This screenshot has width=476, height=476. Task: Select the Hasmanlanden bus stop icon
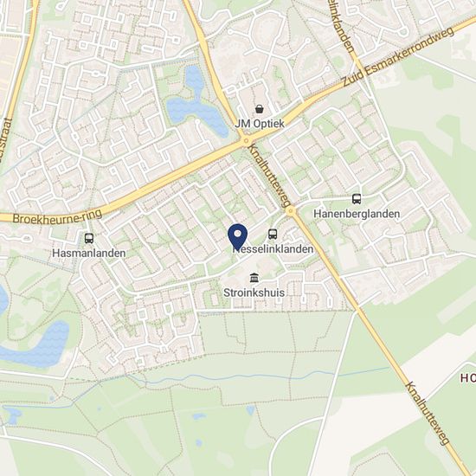[89, 238]
